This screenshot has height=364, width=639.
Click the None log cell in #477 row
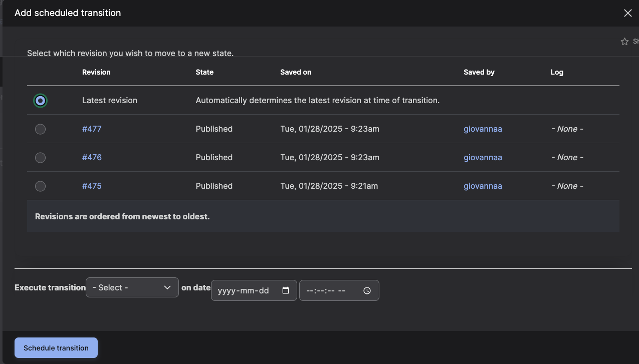[x=567, y=129]
